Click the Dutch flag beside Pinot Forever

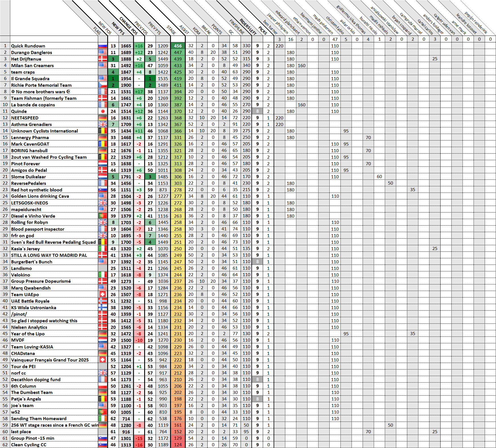[x=102, y=164]
